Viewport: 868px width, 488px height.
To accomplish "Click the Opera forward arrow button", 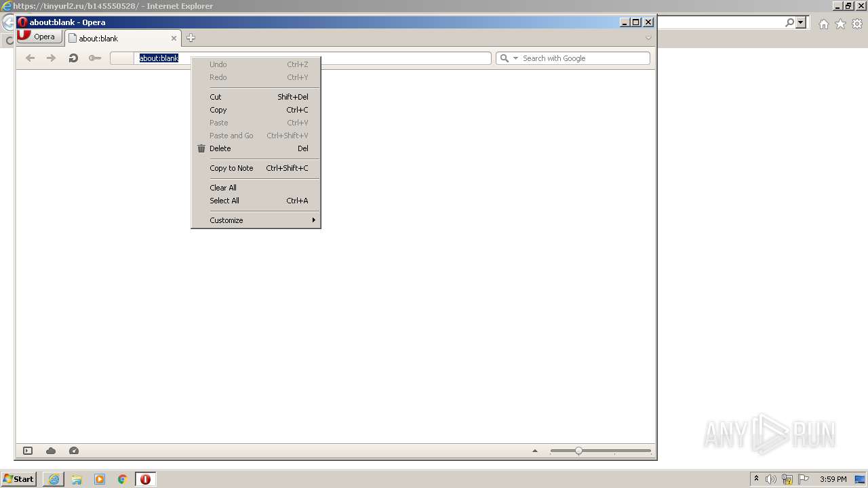I will click(x=51, y=58).
